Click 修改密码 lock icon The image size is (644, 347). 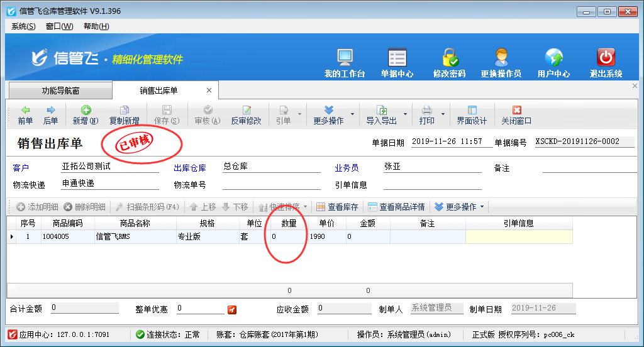tap(449, 58)
